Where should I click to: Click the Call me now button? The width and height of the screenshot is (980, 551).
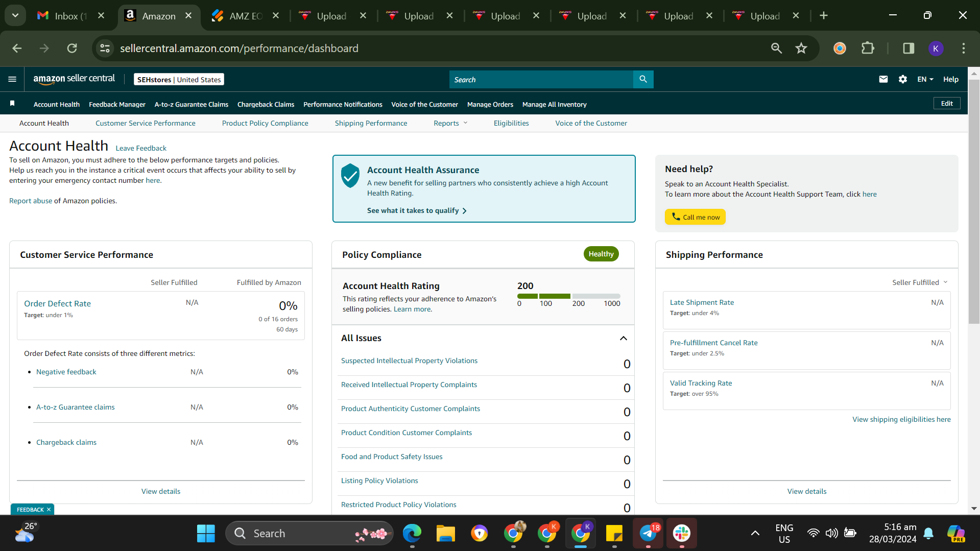click(695, 217)
